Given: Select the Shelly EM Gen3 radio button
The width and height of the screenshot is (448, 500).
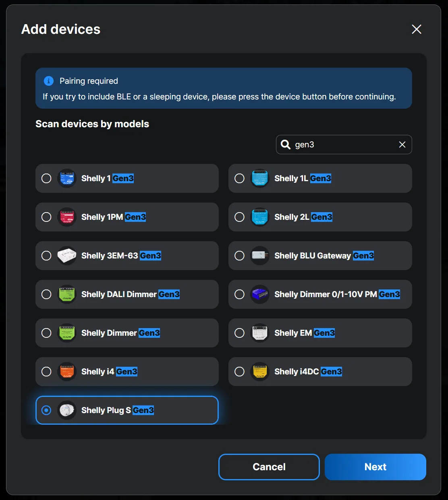Looking at the screenshot, I should tap(239, 333).
